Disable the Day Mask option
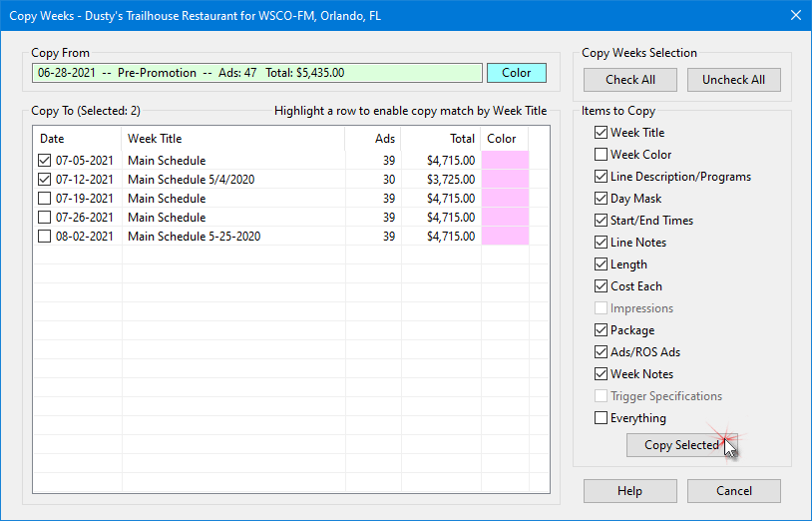The image size is (812, 521). 601,199
